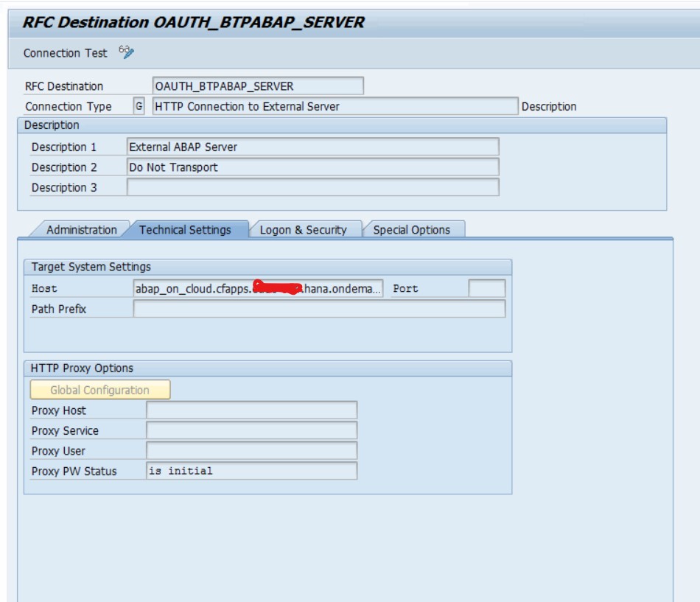Click the Global Configuration button
Image resolution: width=700 pixels, height=602 pixels.
click(100, 390)
